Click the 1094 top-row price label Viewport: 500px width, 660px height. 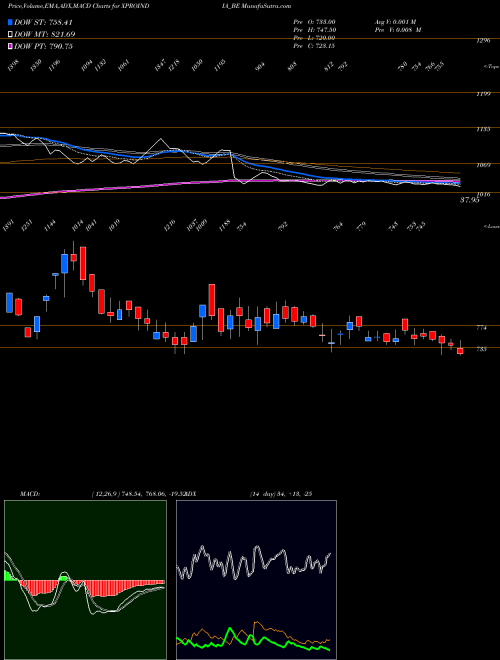click(87, 65)
